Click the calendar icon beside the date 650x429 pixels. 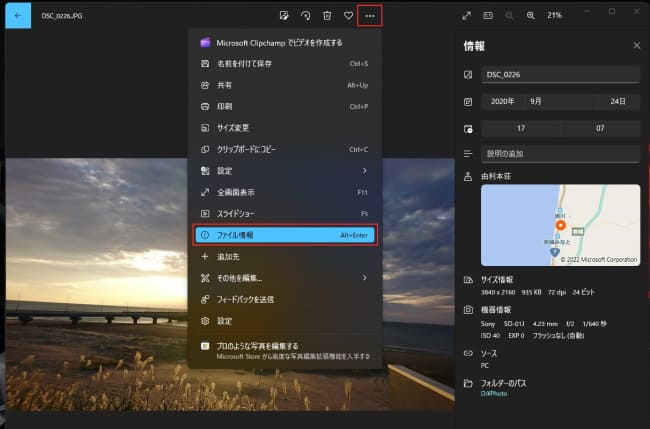[x=468, y=102]
